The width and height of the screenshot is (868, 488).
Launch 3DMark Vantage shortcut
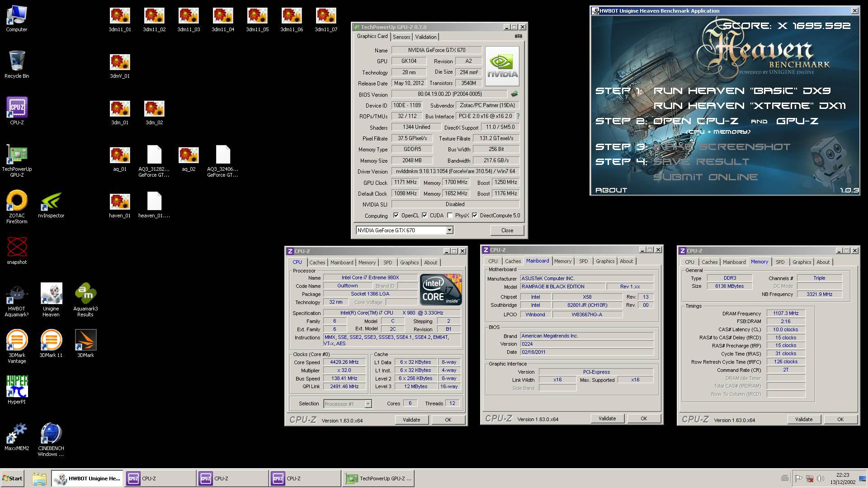17,347
